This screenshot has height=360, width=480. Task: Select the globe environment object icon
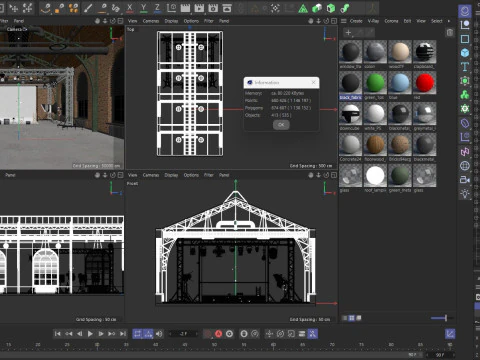coord(465,166)
